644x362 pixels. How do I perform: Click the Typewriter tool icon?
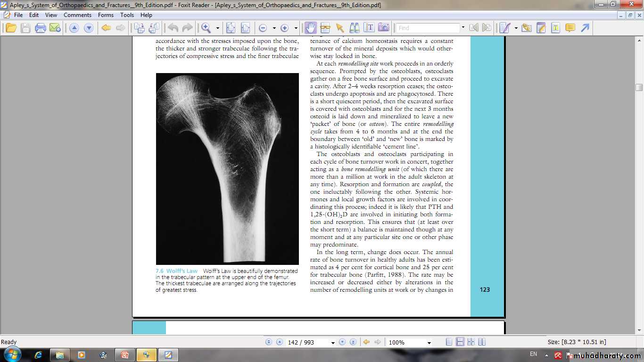click(556, 28)
